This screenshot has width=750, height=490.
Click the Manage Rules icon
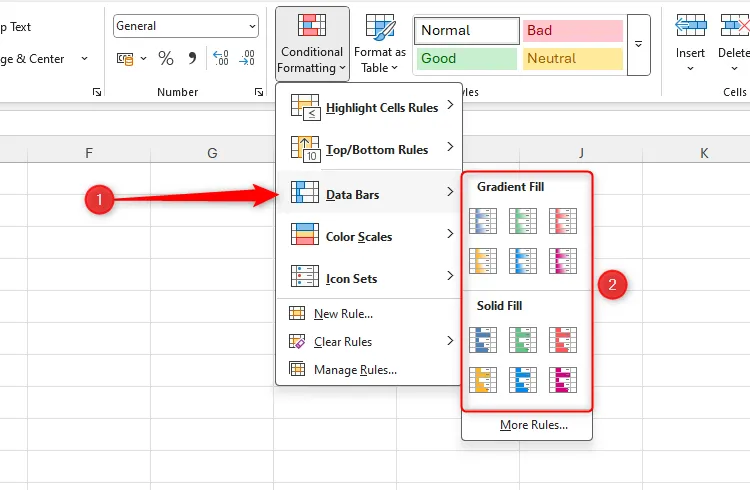tap(297, 369)
